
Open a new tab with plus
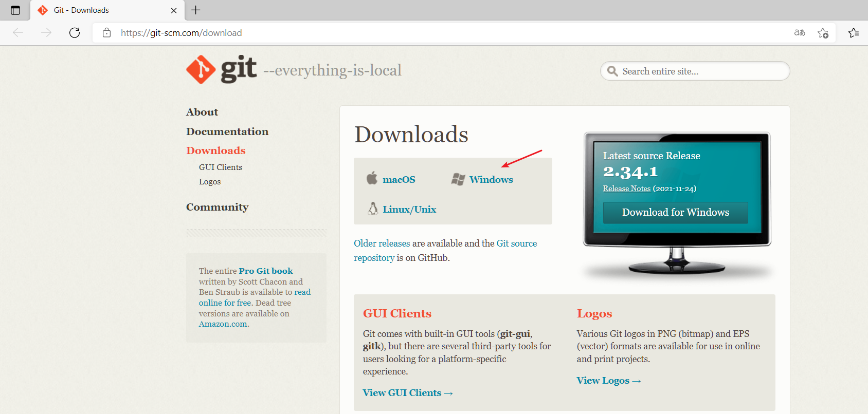pos(196,10)
